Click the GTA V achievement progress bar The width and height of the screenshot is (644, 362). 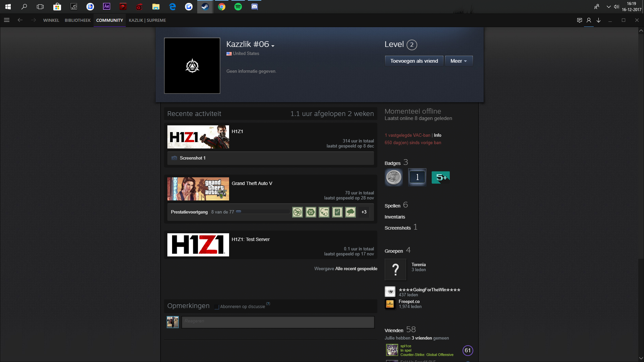coord(263,212)
